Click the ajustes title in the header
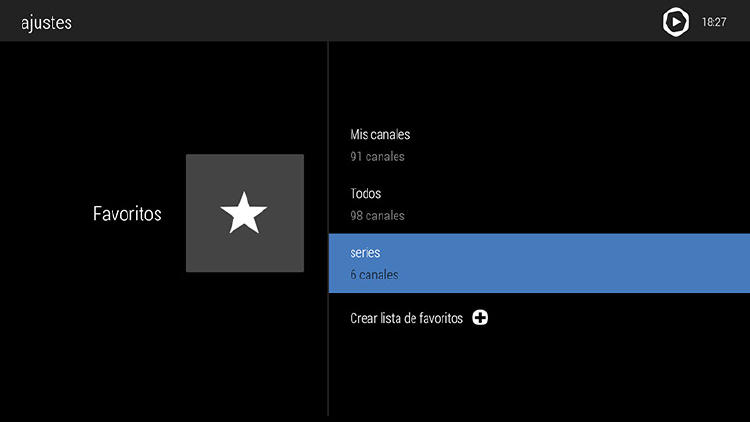The width and height of the screenshot is (750, 422). pos(46,21)
